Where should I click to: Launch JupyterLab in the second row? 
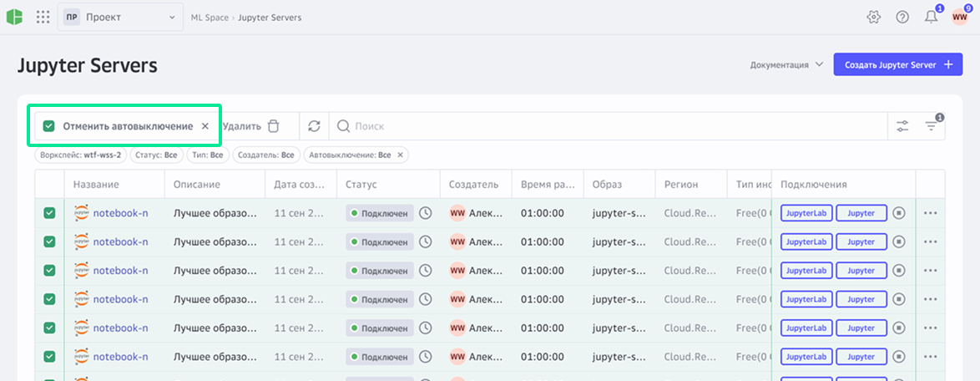click(806, 242)
